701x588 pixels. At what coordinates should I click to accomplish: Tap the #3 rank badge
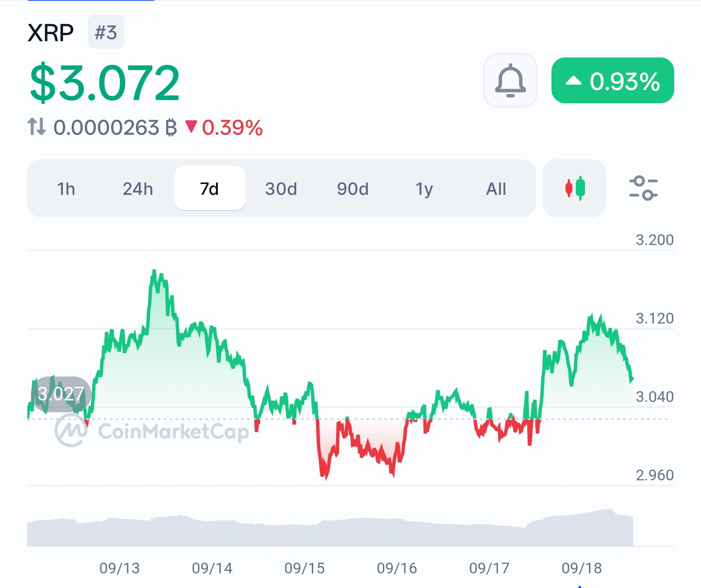click(106, 32)
